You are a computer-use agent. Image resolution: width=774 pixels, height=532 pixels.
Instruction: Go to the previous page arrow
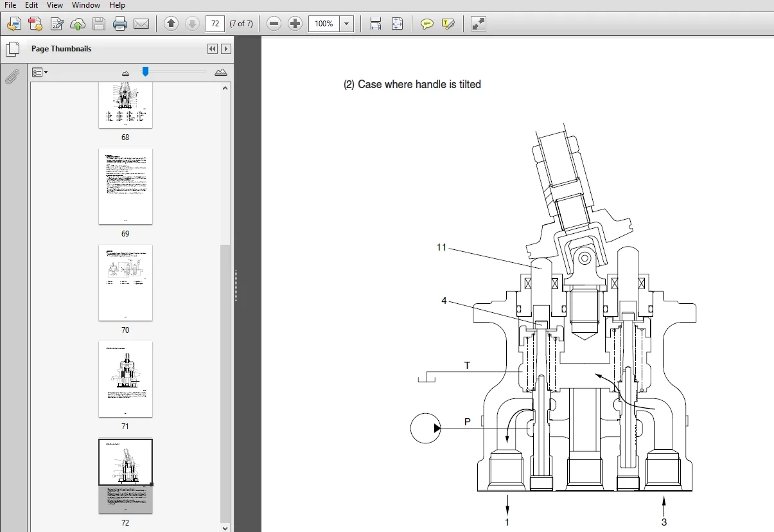pos(171,24)
